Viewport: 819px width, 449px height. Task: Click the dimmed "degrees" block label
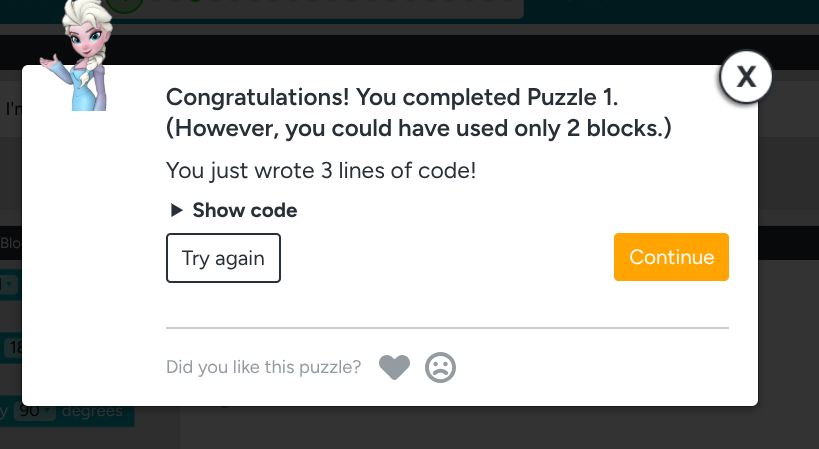click(x=92, y=411)
